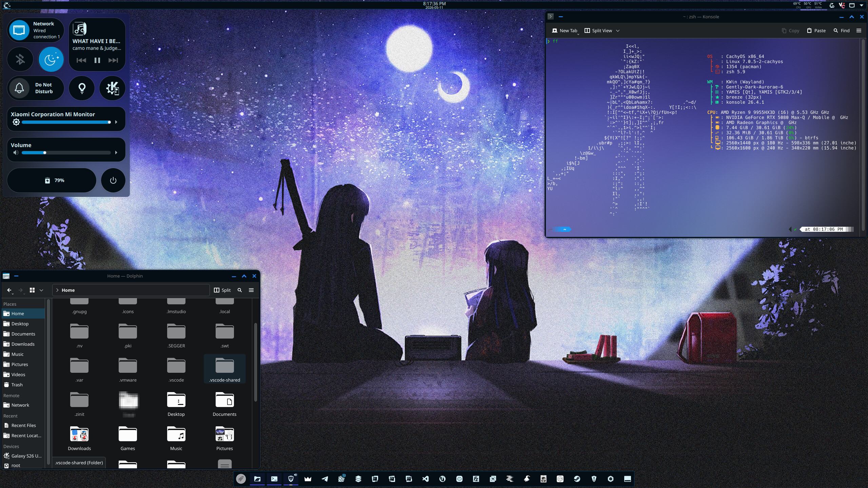
Task: Open the stacked layers app in dock
Action: (358, 479)
